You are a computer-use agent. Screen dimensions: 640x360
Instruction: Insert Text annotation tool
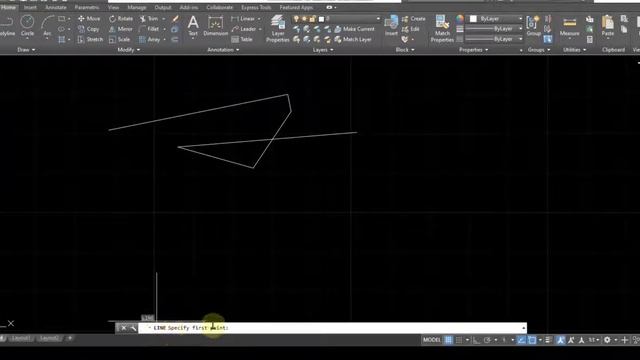pyautogui.click(x=193, y=26)
